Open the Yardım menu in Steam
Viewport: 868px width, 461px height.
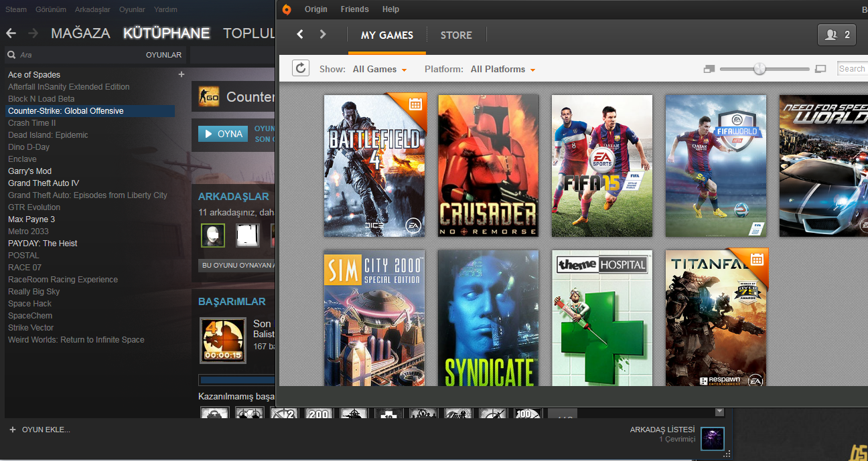click(165, 9)
